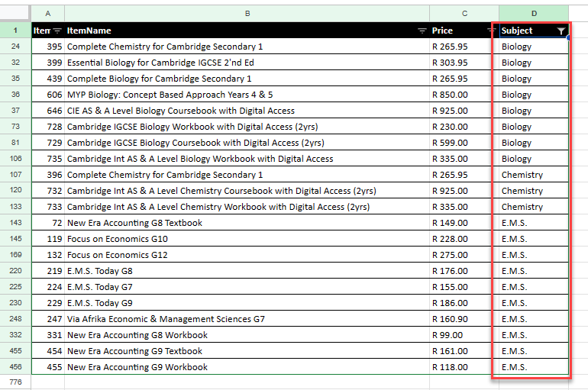588x390 pixels.
Task: Select column B header
Action: (247, 14)
